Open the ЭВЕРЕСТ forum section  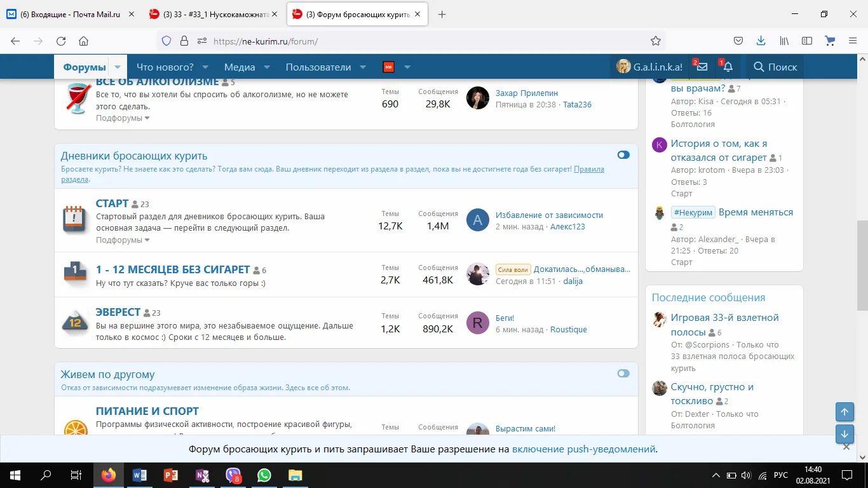coord(118,312)
